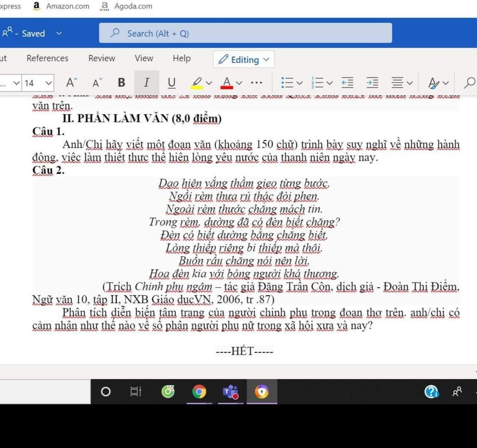The width and height of the screenshot is (477, 448).
Task: Open the orange browser taskbar icon
Action: (x=262, y=392)
